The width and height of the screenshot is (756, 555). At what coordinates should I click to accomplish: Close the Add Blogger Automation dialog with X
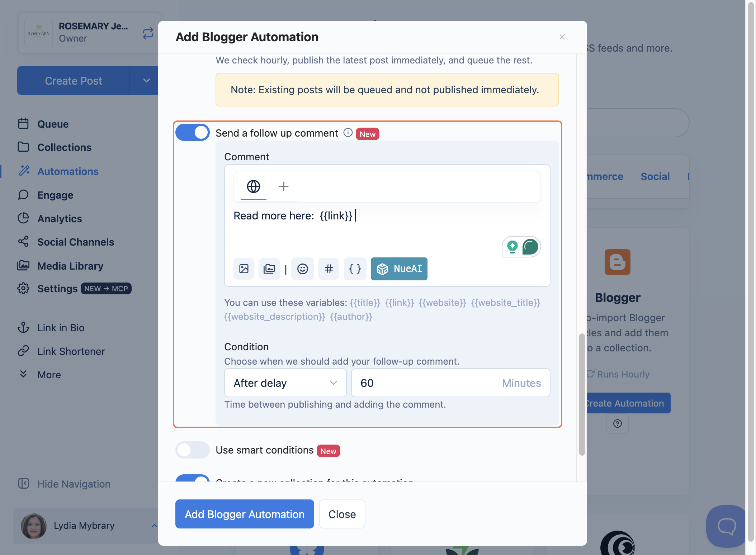[562, 37]
